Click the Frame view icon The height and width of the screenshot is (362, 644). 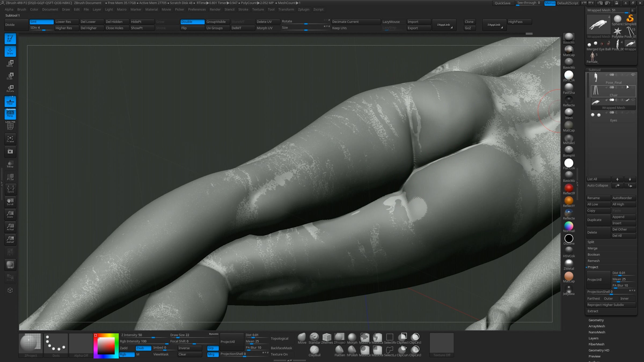(x=10, y=139)
